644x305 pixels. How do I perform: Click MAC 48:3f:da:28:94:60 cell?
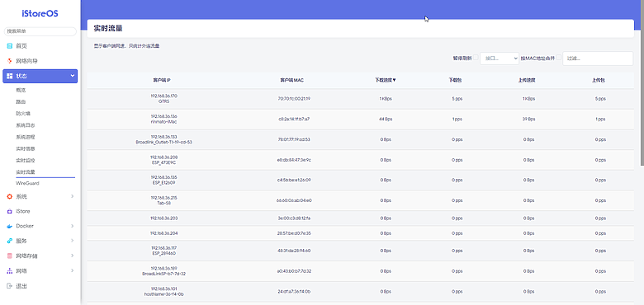[x=294, y=251]
